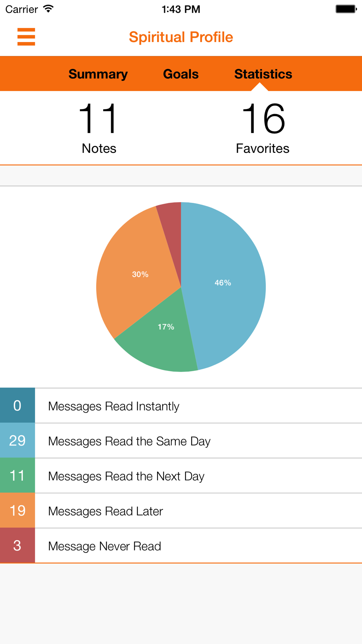This screenshot has width=362, height=644.
Task: Open the orange hamburger menu
Action: coord(26,37)
